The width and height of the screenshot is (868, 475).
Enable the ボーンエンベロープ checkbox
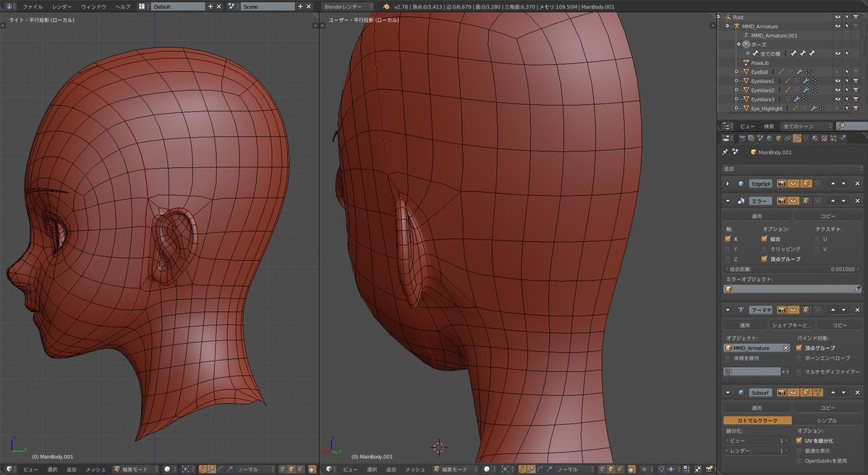coord(799,358)
